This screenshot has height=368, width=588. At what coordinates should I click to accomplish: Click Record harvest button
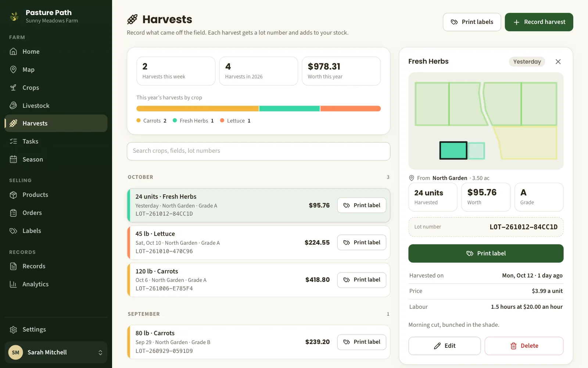point(539,22)
